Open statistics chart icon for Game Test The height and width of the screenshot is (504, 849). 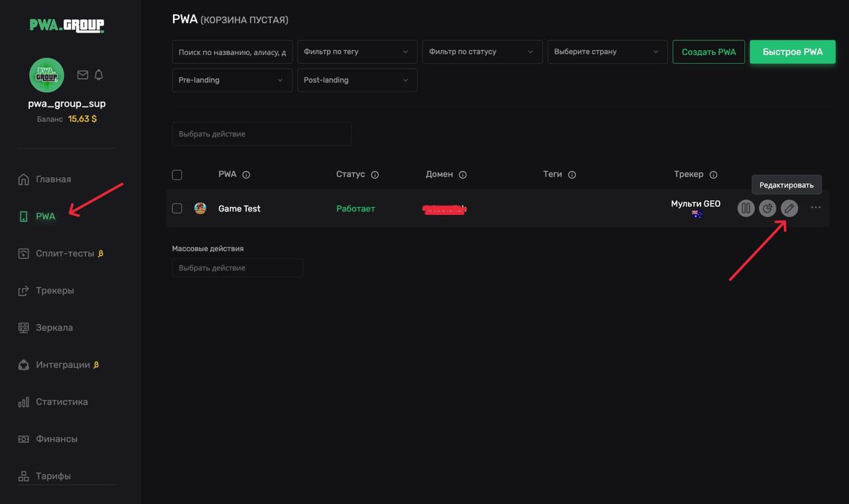pyautogui.click(x=767, y=208)
